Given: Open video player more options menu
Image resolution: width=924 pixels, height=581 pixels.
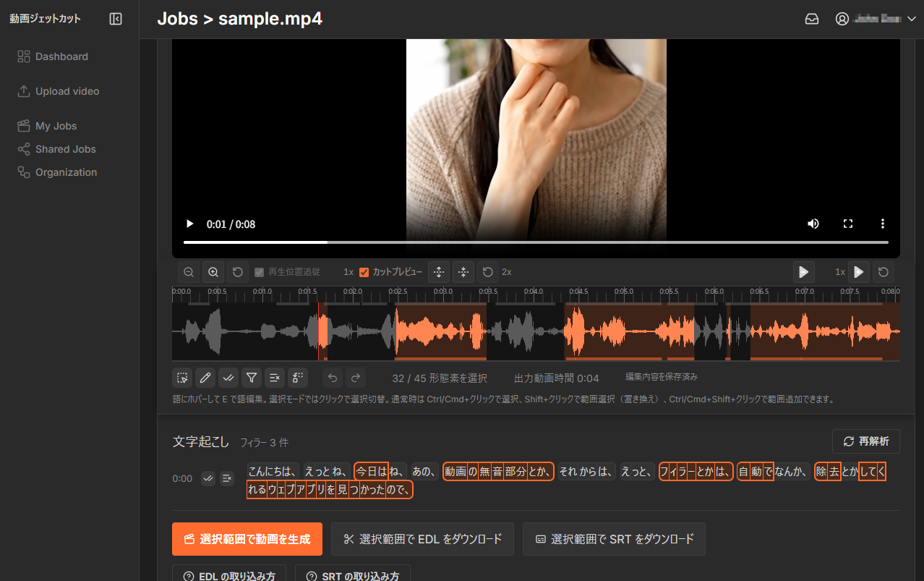Looking at the screenshot, I should pyautogui.click(x=883, y=224).
